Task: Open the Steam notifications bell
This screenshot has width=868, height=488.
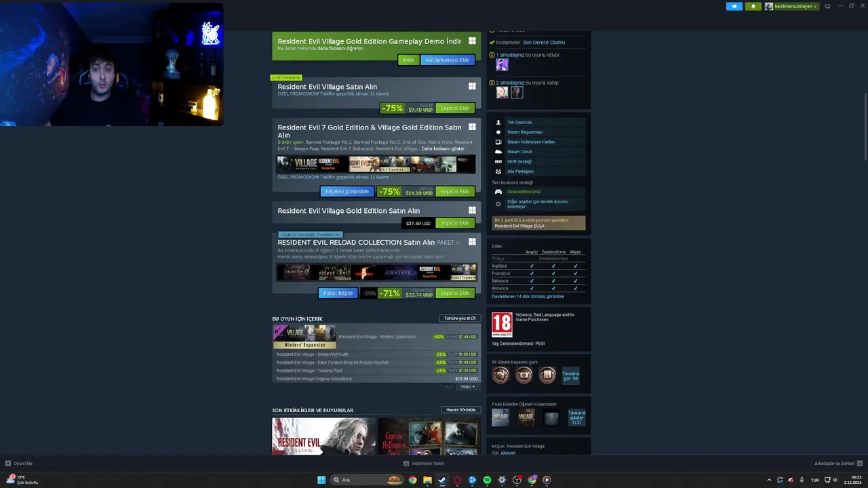Action: [x=753, y=6]
